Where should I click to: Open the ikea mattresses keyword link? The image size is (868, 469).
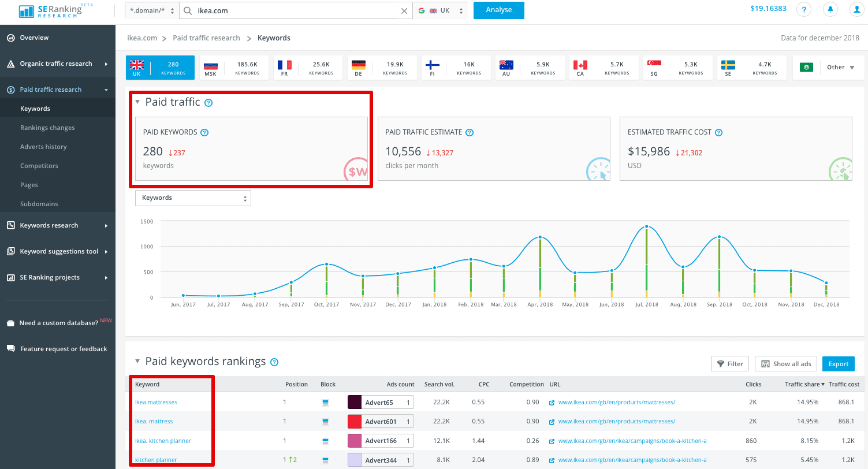[x=156, y=402]
